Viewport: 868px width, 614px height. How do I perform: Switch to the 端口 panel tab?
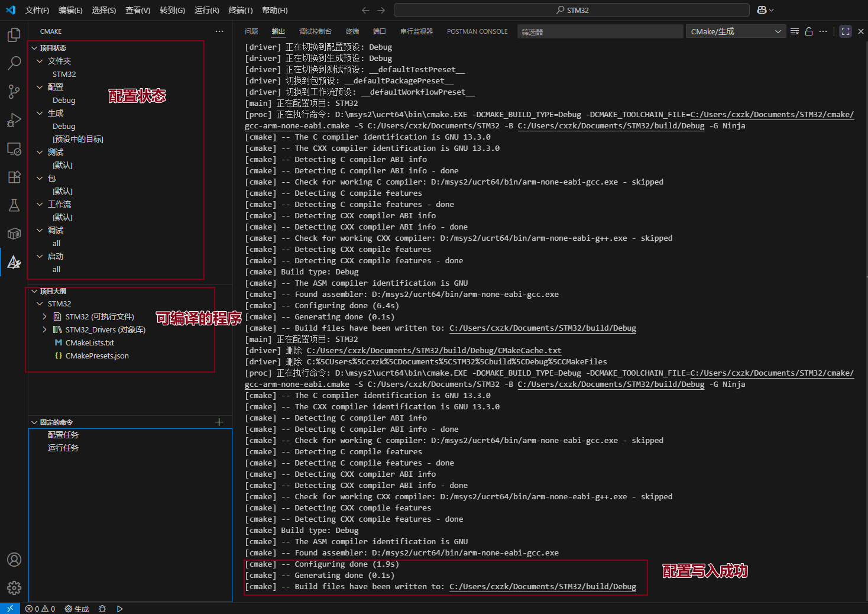380,31
